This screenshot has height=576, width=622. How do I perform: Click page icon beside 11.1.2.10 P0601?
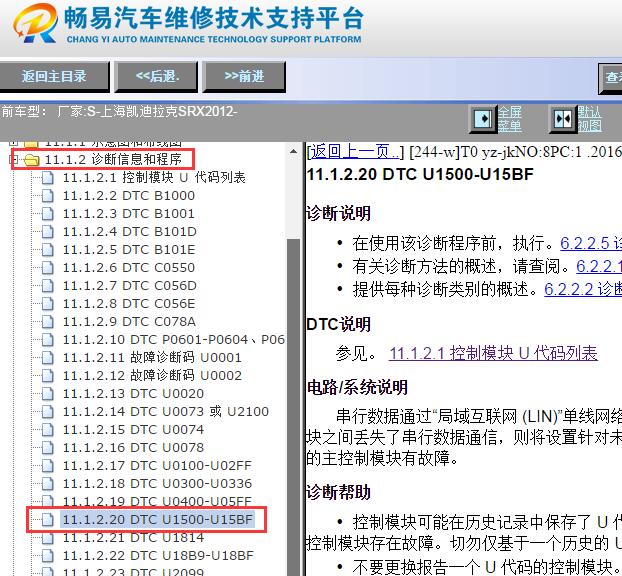[48, 340]
